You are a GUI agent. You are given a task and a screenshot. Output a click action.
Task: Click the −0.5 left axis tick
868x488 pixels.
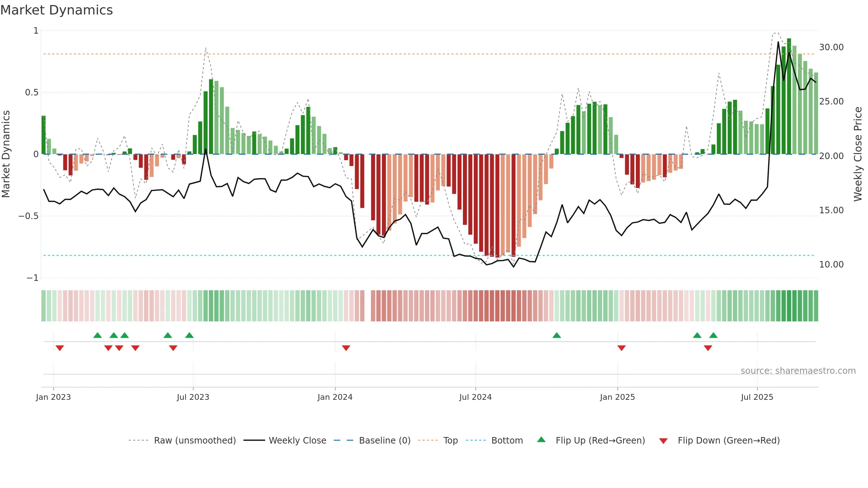click(x=29, y=216)
